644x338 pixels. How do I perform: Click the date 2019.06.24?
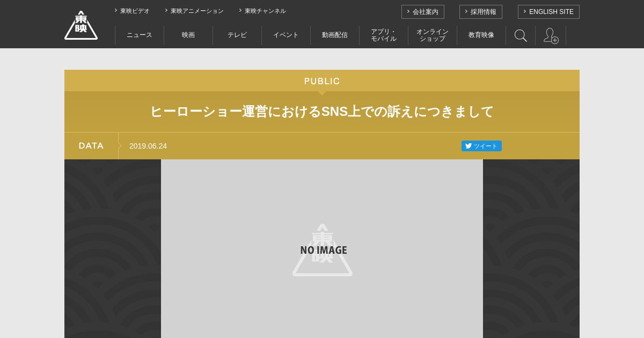148,146
